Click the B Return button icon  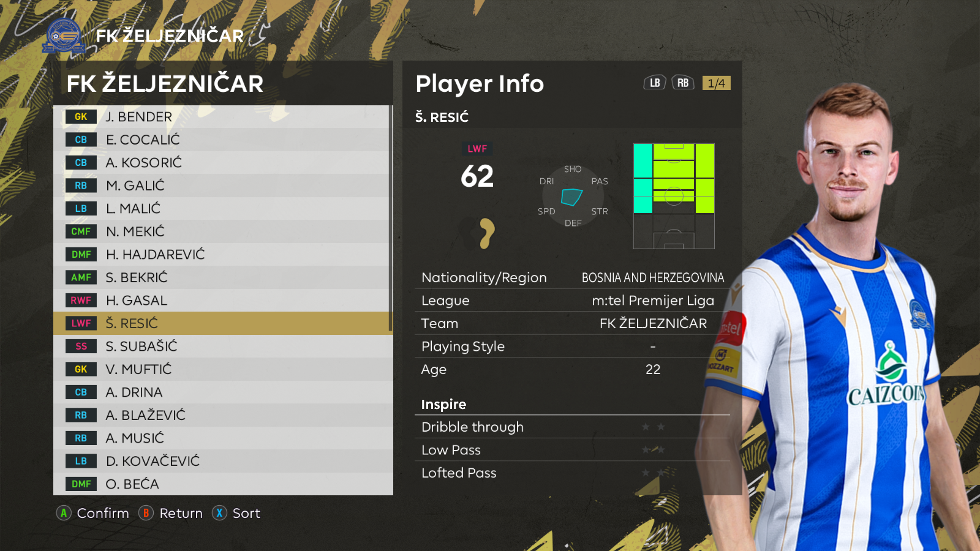(146, 513)
